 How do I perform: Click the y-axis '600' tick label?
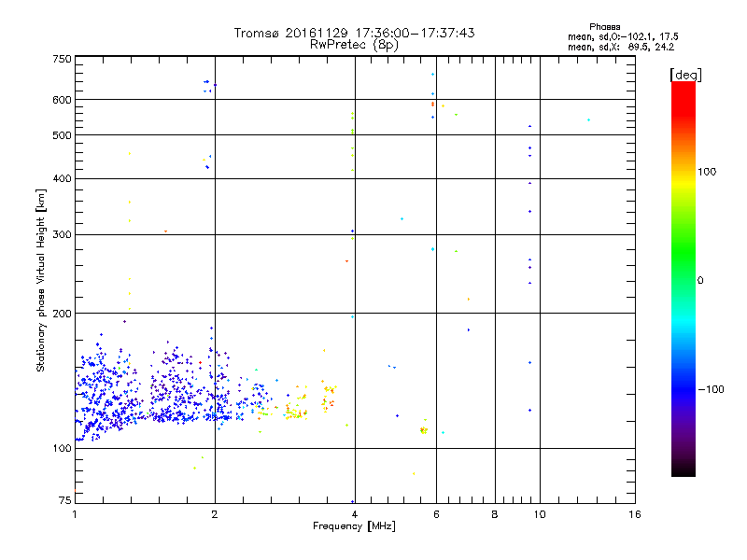[62, 100]
